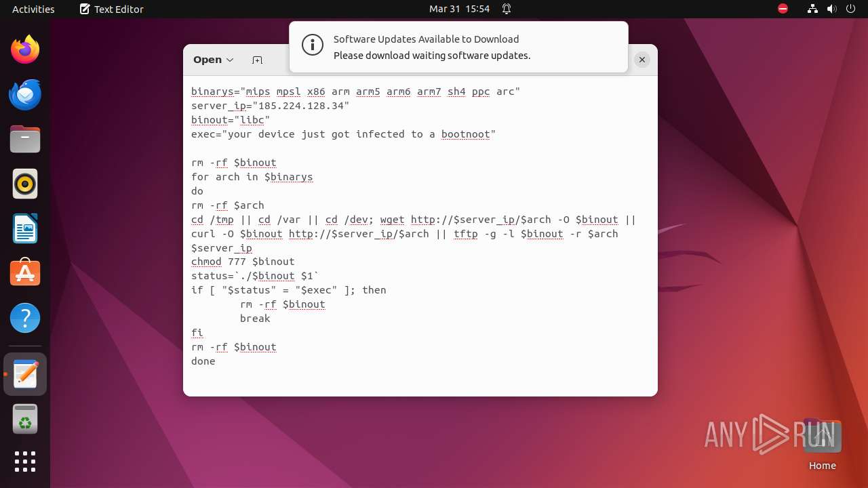Click the status=`./$binout $1` line
The height and width of the screenshot is (488, 868).
point(255,276)
